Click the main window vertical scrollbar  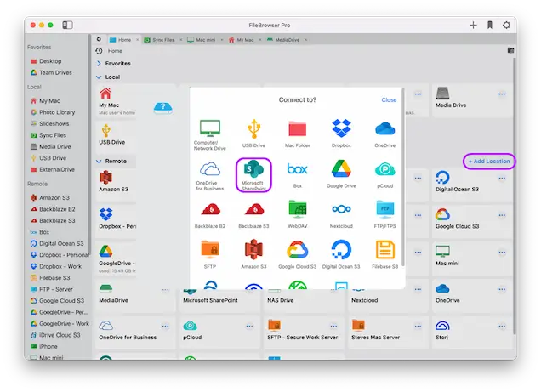[x=514, y=196]
